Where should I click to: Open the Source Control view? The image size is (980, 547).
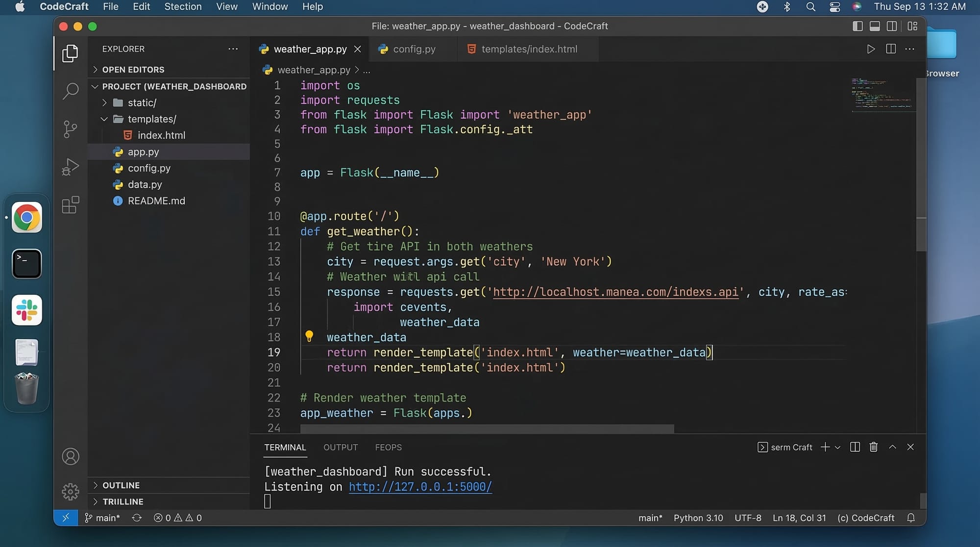(71, 129)
